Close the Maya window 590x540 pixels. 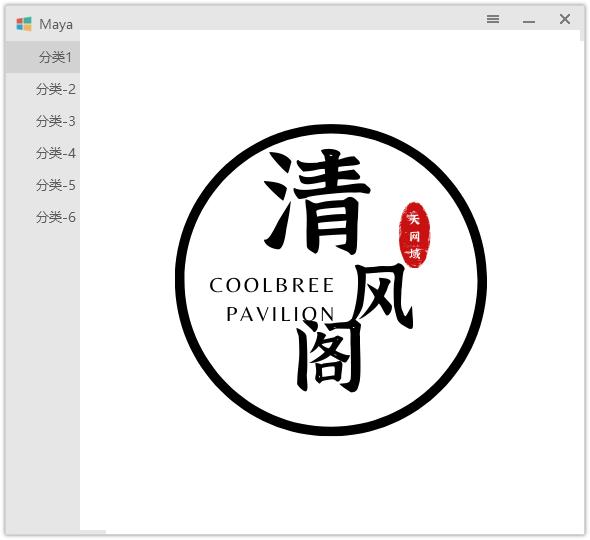[564, 19]
